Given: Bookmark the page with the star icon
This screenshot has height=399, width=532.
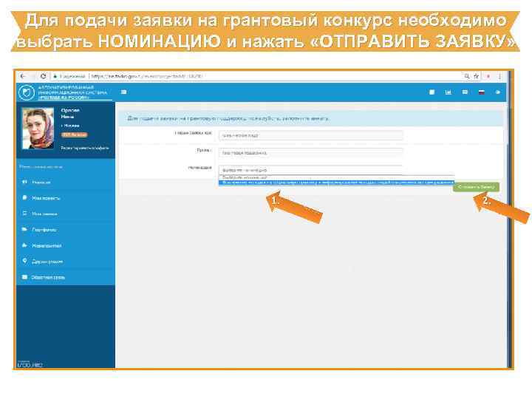Looking at the screenshot, I should click(x=476, y=76).
